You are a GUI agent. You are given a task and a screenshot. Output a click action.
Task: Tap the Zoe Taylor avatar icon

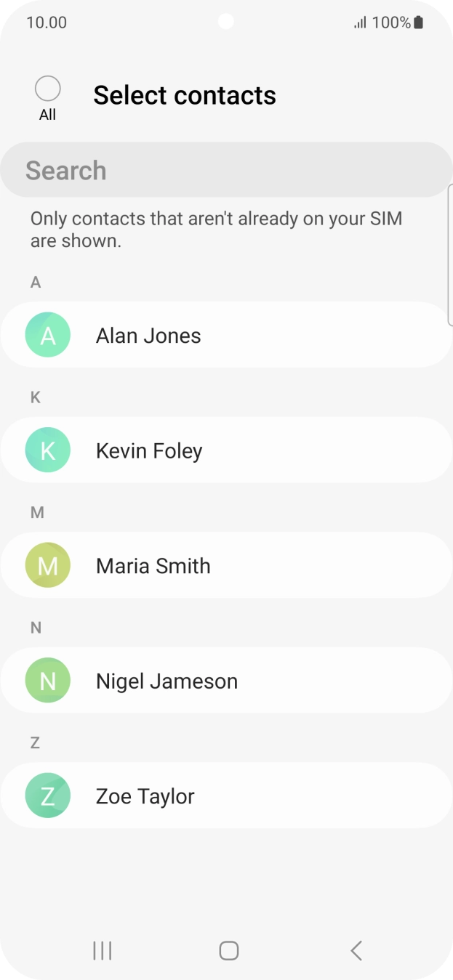(48, 795)
